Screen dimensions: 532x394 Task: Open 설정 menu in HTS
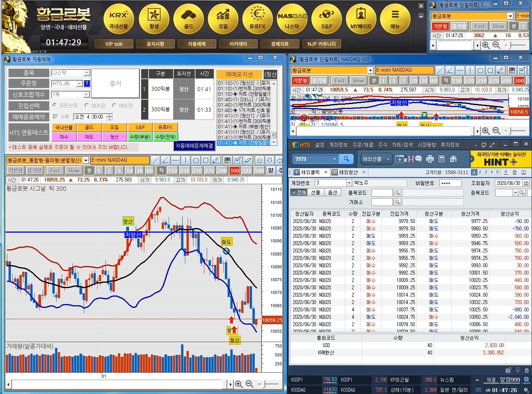[320, 145]
